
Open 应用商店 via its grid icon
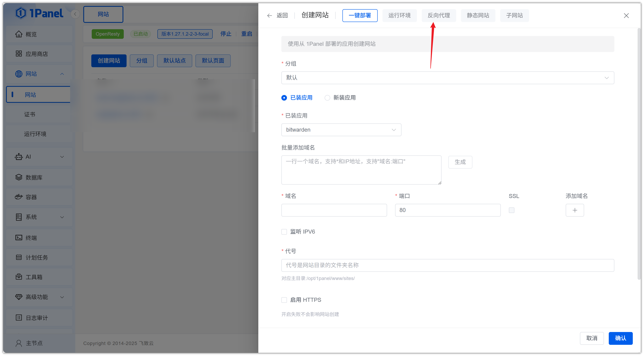point(19,54)
